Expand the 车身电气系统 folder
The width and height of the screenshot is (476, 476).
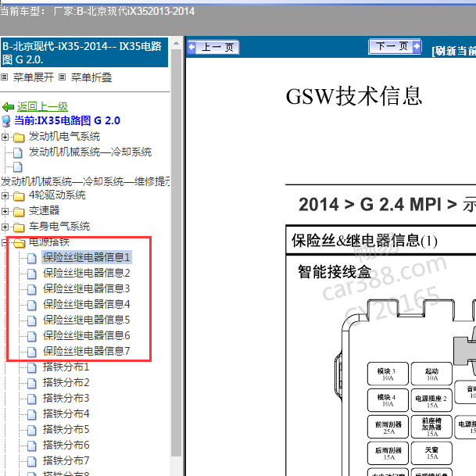[x=5, y=227]
